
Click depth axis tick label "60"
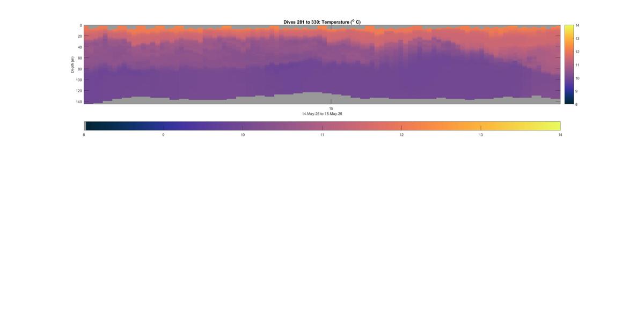click(x=80, y=58)
